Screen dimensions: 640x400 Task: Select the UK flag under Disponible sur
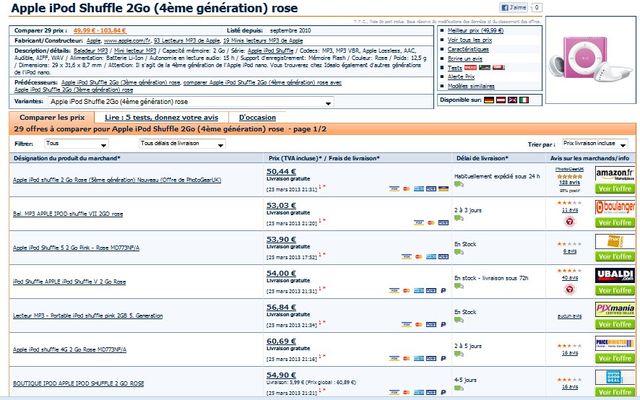pos(512,100)
